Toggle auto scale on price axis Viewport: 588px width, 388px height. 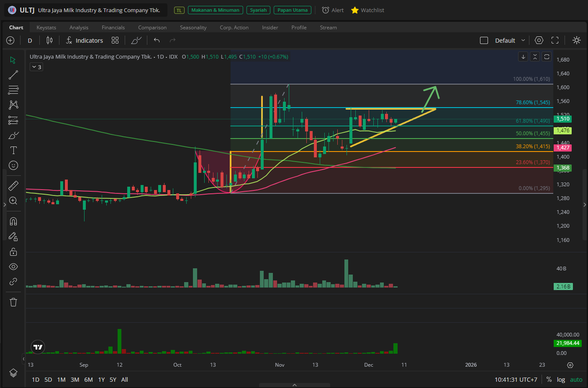click(x=576, y=380)
